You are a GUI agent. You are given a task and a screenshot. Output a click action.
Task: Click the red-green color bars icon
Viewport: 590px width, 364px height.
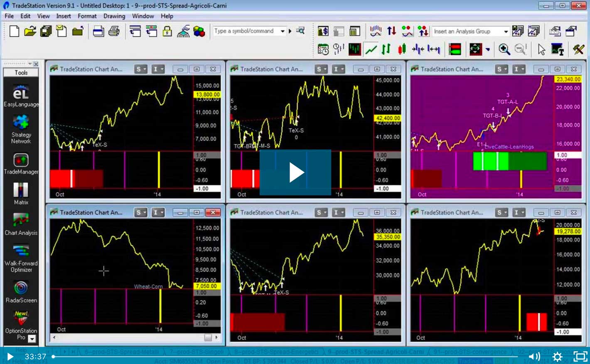[455, 49]
